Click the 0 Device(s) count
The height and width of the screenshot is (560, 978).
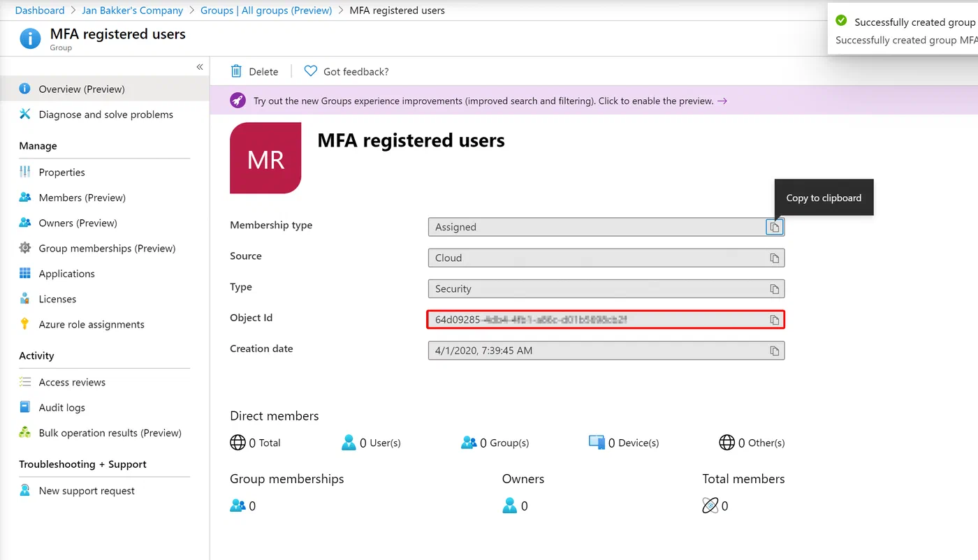tap(624, 443)
